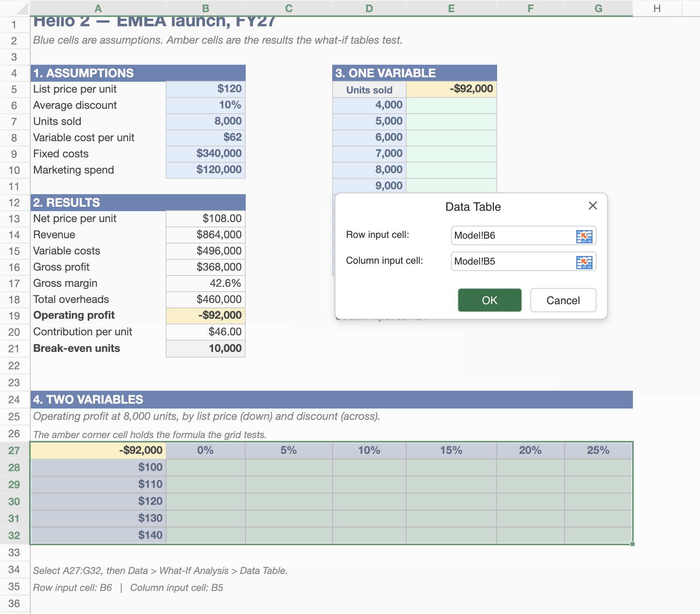Click the 9,000 units row in One Variable table
Screen dimensions: 700x614
click(369, 186)
